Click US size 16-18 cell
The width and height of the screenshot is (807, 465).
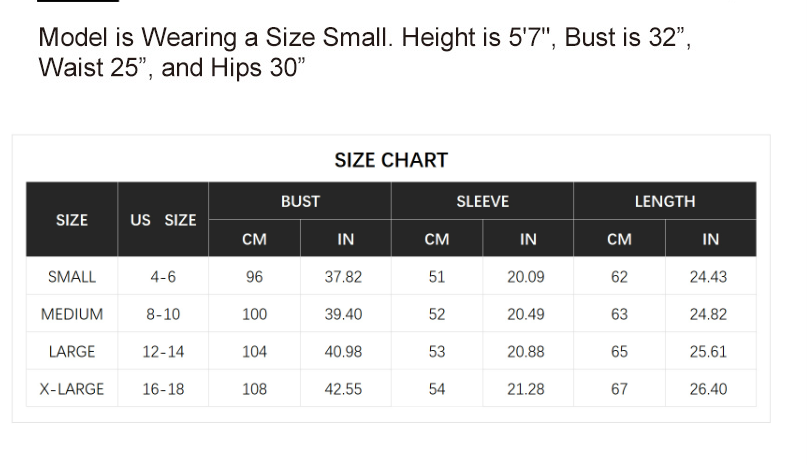coord(163,389)
